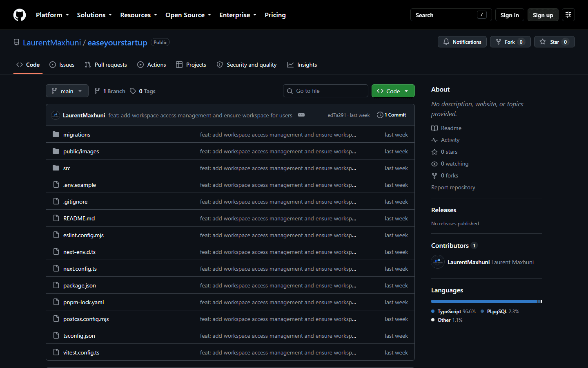
Task: Click the header Search field
Action: pyautogui.click(x=451, y=15)
